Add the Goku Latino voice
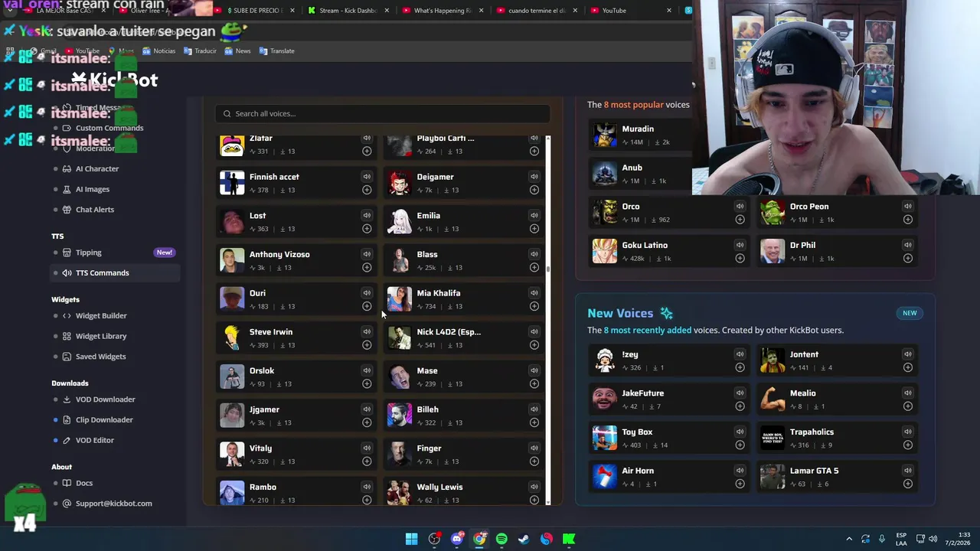Screen dimensions: 980x551 pyautogui.click(x=740, y=258)
